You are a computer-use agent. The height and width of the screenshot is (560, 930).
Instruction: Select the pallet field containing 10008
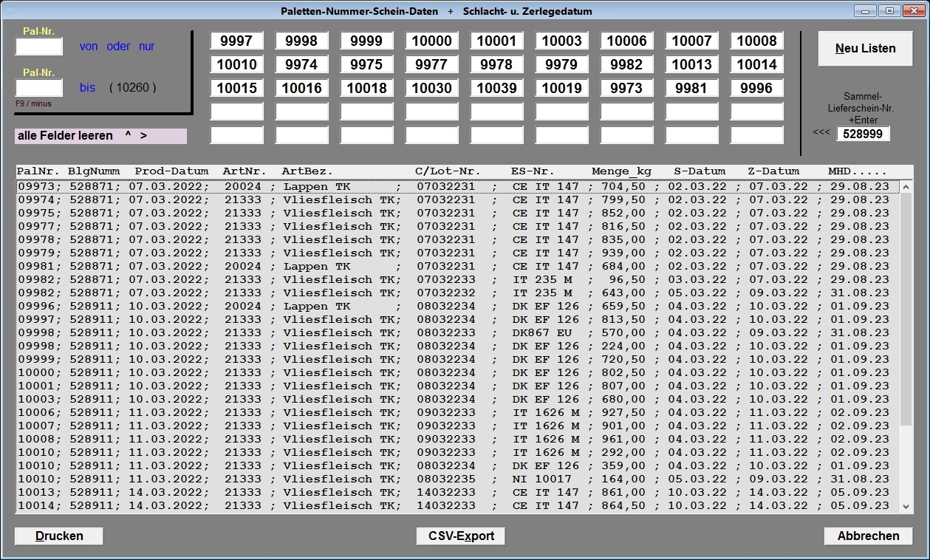click(x=756, y=41)
